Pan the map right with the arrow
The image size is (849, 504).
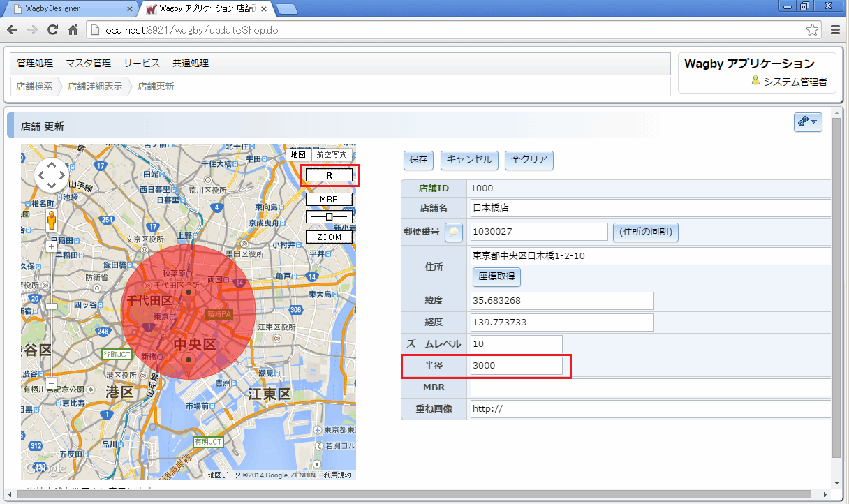[63, 176]
